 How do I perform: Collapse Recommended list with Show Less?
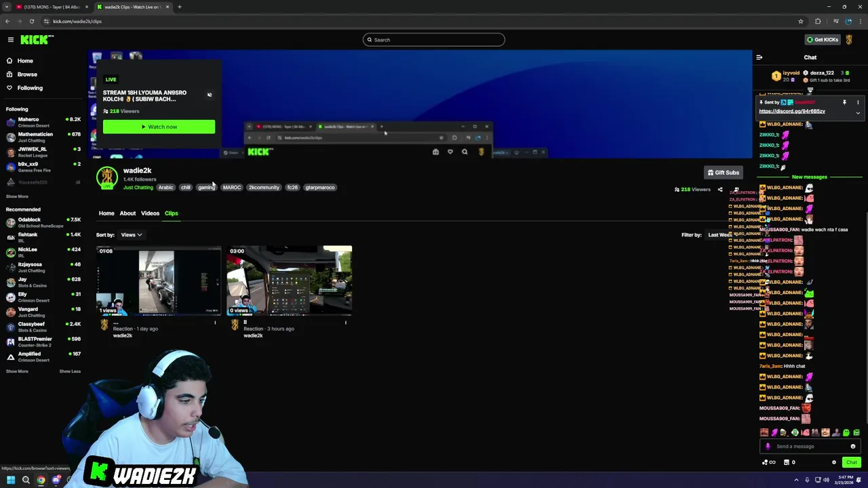click(70, 371)
